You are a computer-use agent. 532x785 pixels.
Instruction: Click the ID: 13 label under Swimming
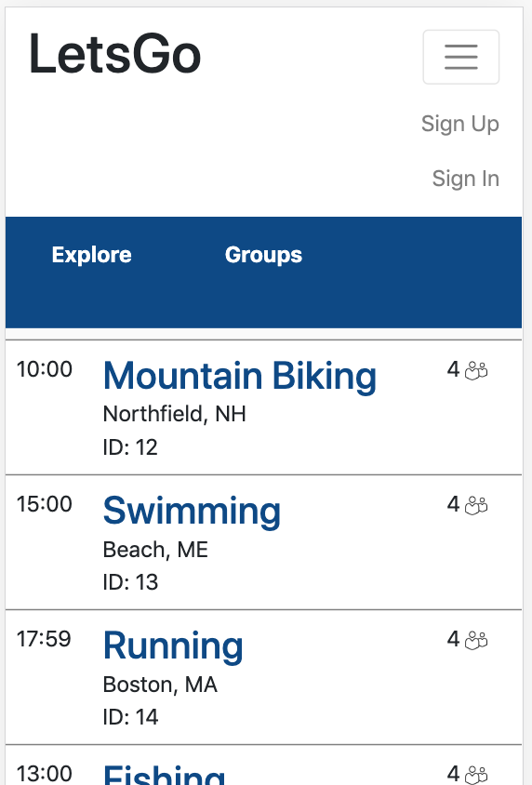(130, 582)
